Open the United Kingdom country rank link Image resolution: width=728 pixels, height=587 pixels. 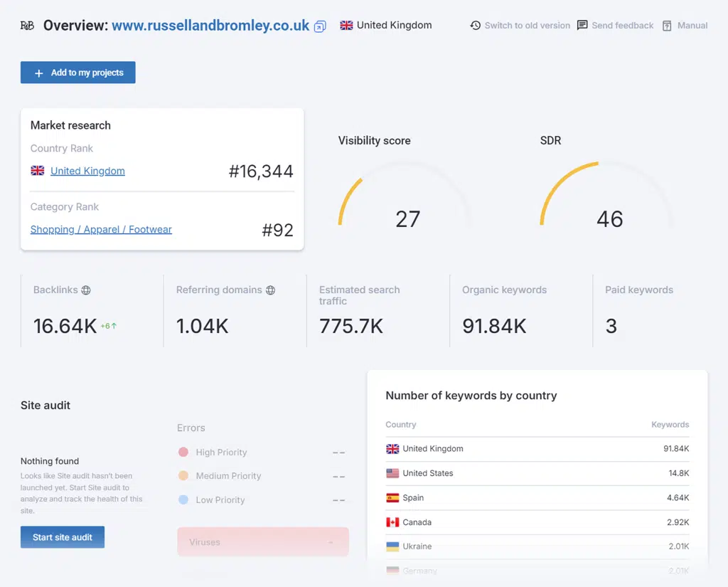click(87, 171)
